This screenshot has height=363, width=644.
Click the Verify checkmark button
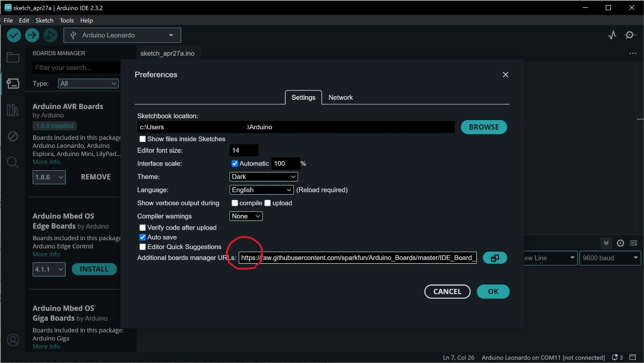click(x=14, y=35)
